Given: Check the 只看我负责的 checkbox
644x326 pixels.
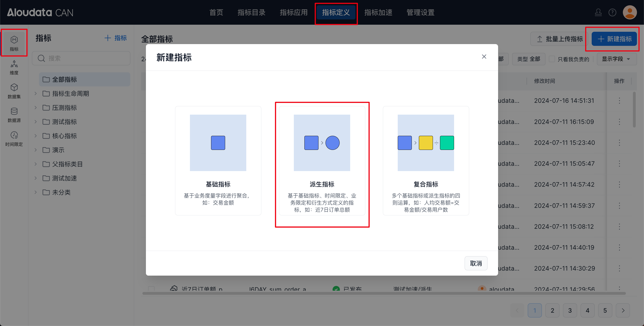Looking at the screenshot, I should (x=552, y=59).
